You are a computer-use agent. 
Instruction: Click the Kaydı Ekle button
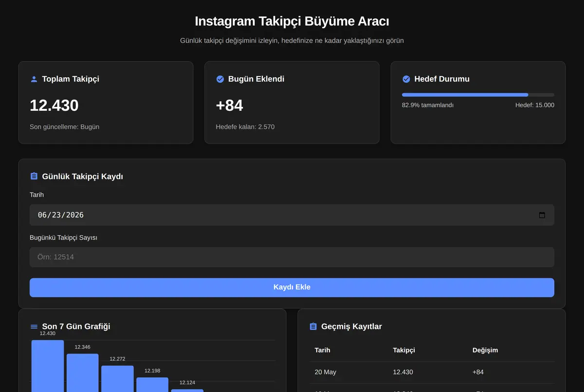292,287
